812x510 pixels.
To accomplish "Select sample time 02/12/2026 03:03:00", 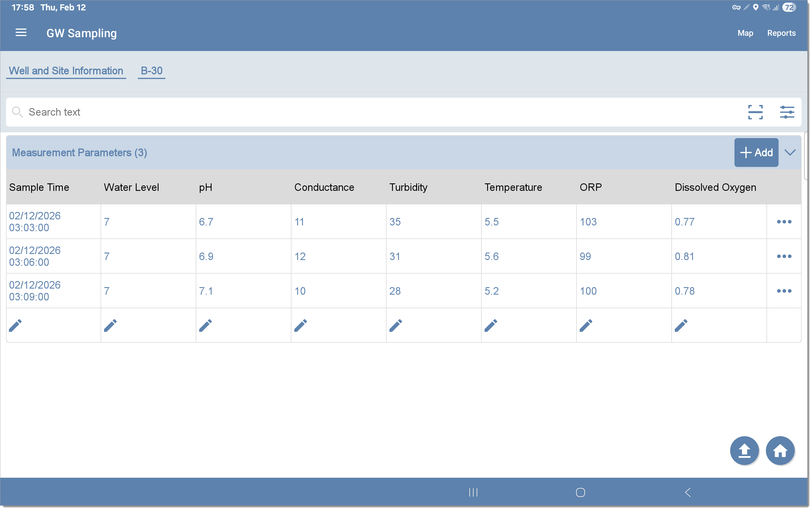I will tap(35, 222).
